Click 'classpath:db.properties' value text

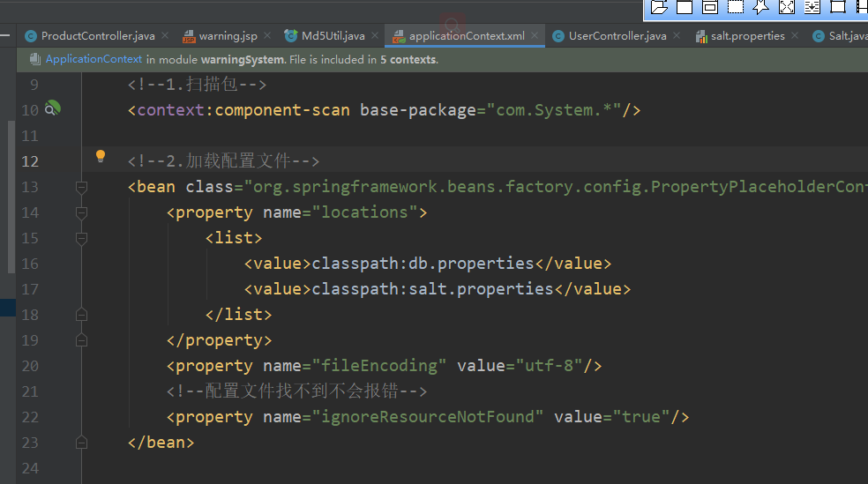click(x=423, y=264)
